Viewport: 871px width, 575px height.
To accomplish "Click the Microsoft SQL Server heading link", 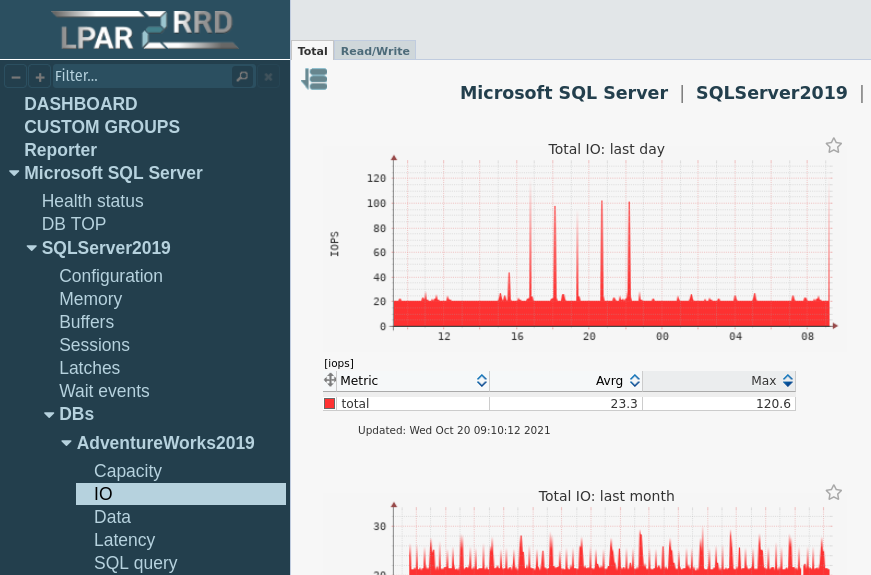I will tap(564, 93).
